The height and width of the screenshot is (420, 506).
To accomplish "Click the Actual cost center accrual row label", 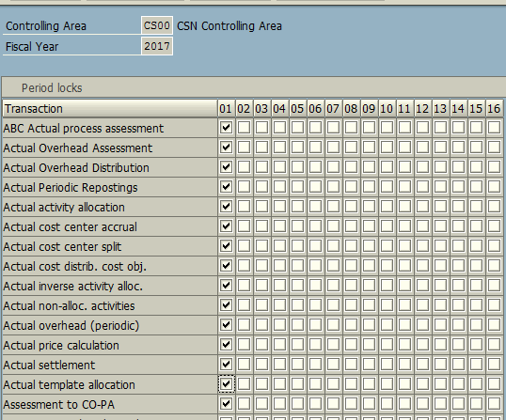I will coord(70,227).
